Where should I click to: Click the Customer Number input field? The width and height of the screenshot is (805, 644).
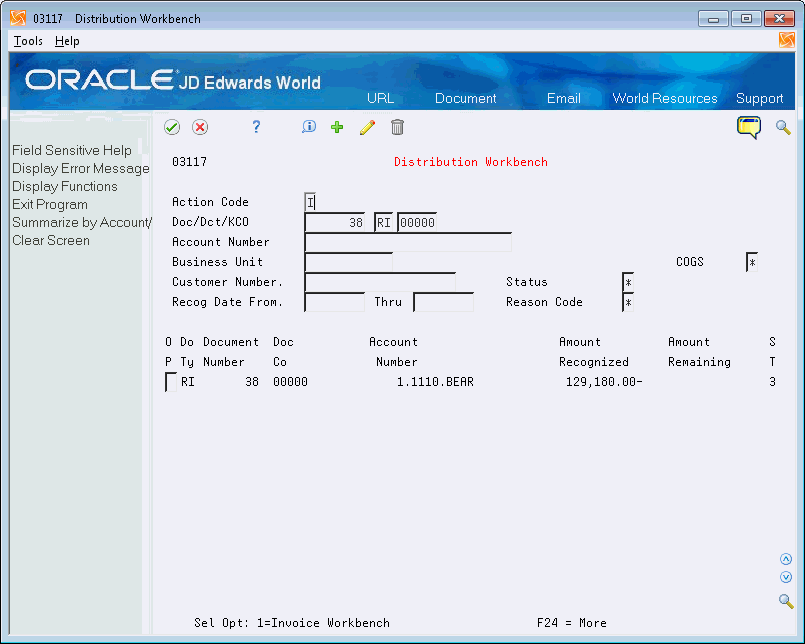coord(380,282)
